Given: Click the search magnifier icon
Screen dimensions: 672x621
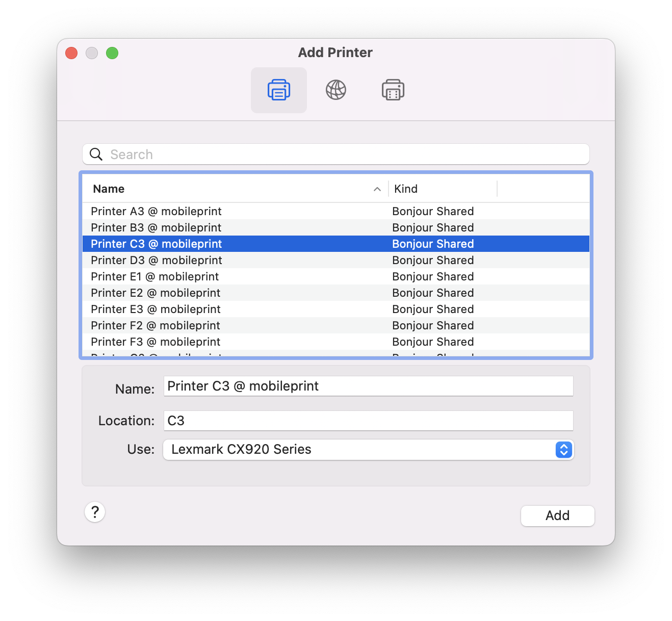Looking at the screenshot, I should [96, 154].
